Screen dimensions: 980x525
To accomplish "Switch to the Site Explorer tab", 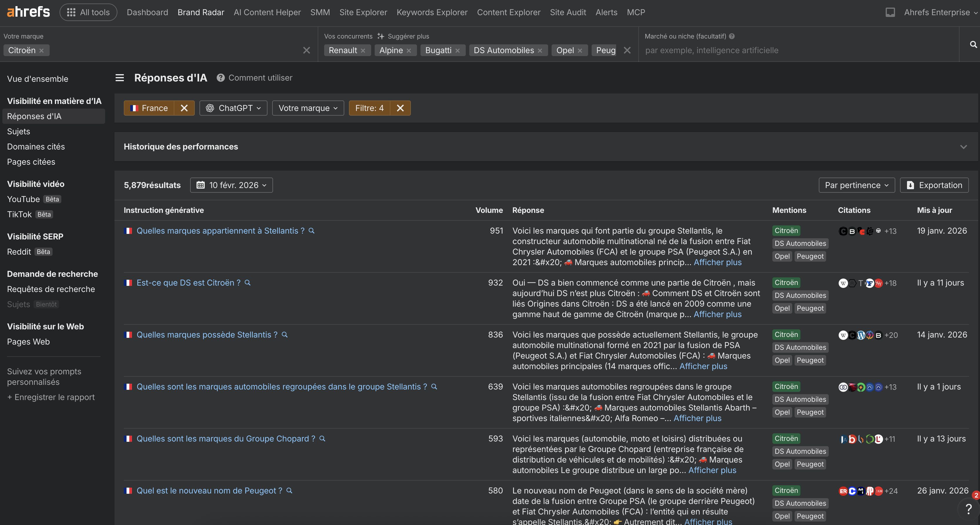I will [x=363, y=12].
